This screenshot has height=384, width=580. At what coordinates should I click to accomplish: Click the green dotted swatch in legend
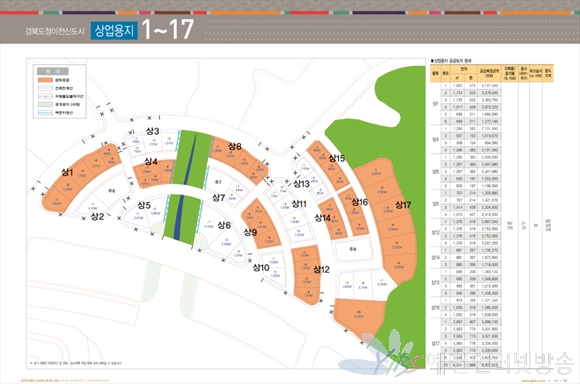coord(45,104)
